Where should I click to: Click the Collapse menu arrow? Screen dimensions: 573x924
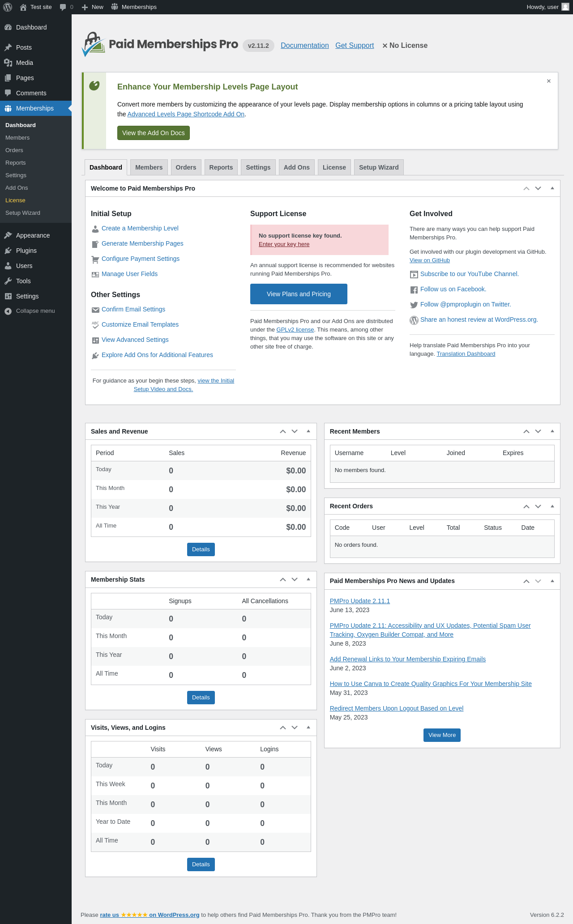point(8,311)
